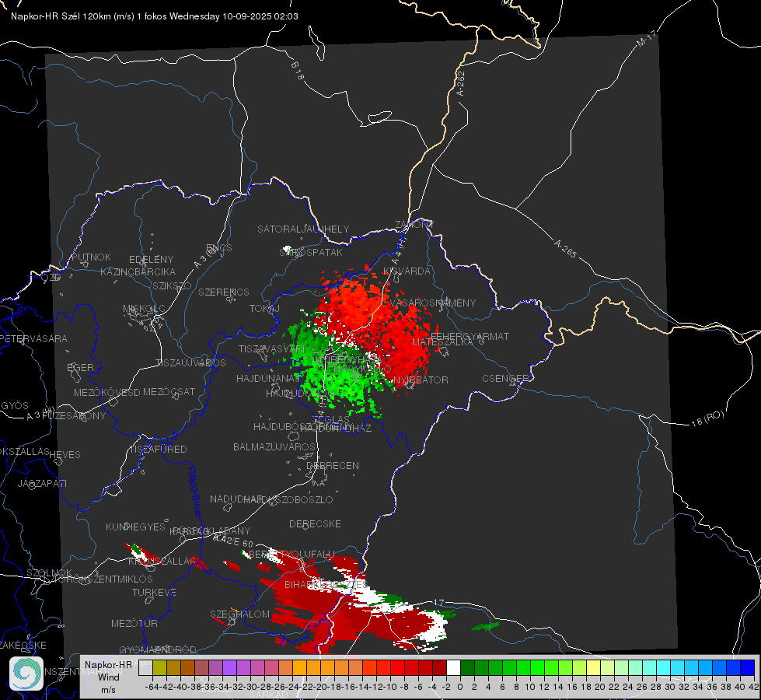
Task: Click the dark green swatch between 0 and 2
Action: click(467, 667)
